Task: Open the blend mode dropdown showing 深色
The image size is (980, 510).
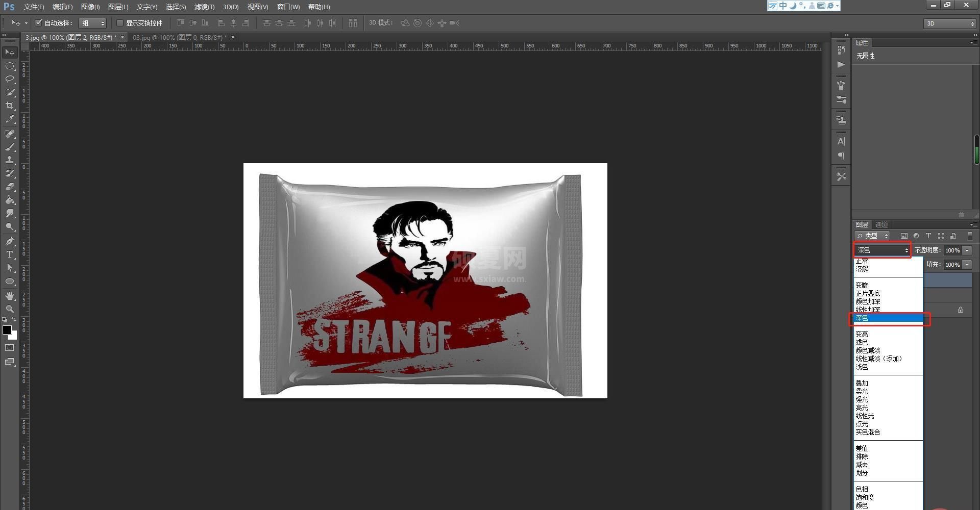Action: (883, 250)
